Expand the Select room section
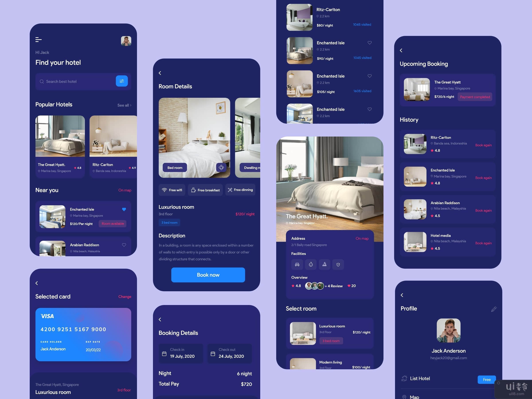The image size is (532, 399). [301, 308]
